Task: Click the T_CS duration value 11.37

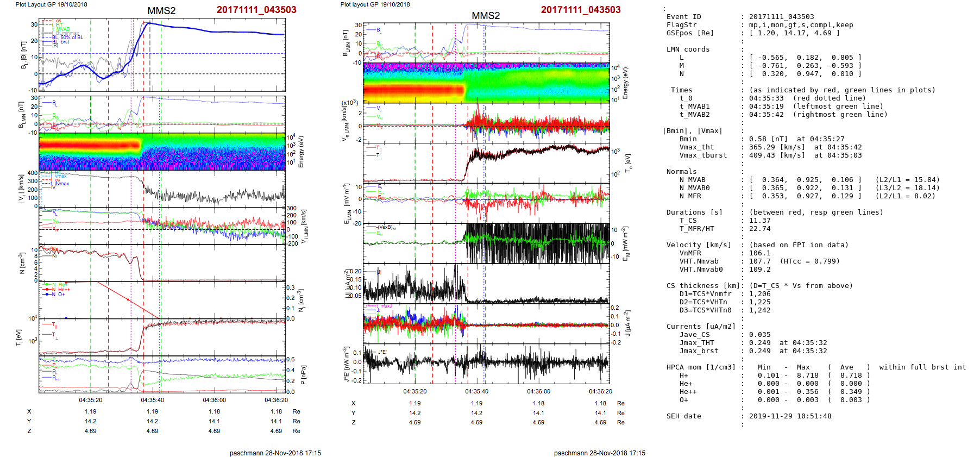Action: [759, 221]
